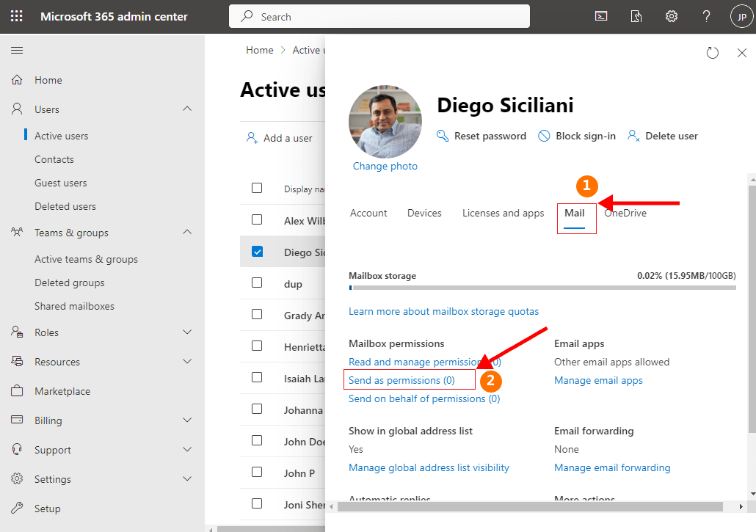Click Block sign-in icon
Viewport: 756px width, 532px height.
[544, 136]
